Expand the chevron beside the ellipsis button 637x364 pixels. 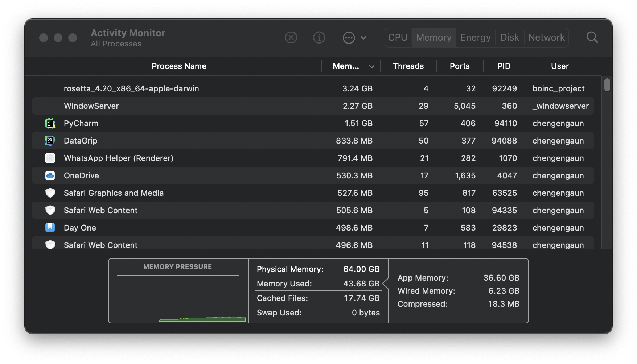click(363, 38)
